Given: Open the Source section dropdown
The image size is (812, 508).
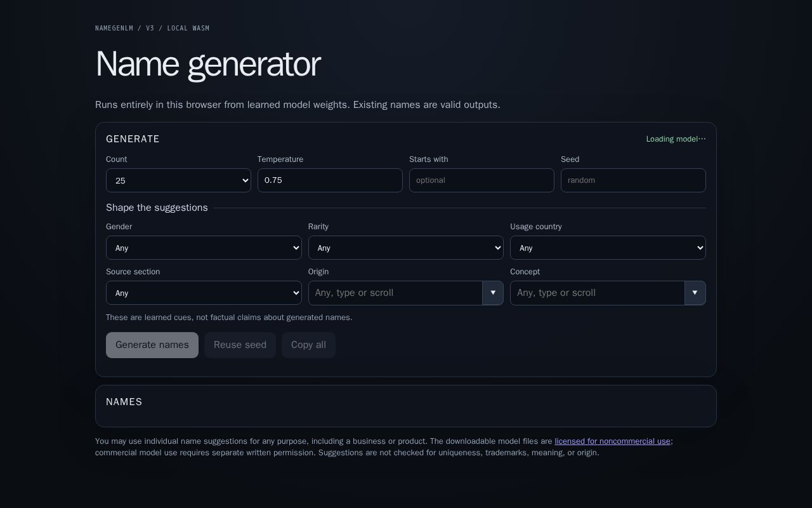Looking at the screenshot, I should [204, 293].
